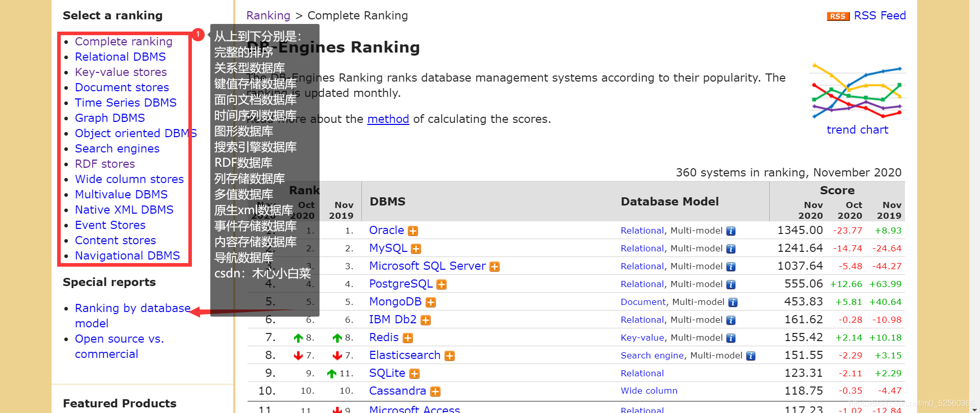Open Navigational DBMS ranking
The height and width of the screenshot is (413, 980).
pos(128,255)
